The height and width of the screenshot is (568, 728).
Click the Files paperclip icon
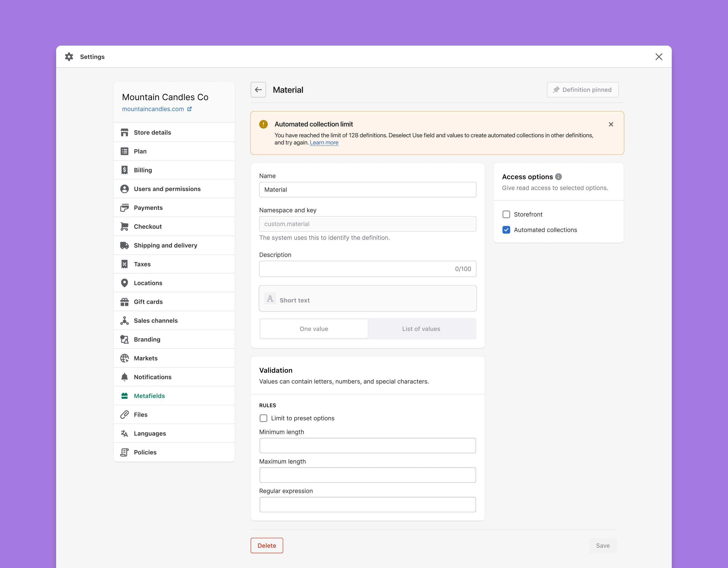click(x=124, y=415)
